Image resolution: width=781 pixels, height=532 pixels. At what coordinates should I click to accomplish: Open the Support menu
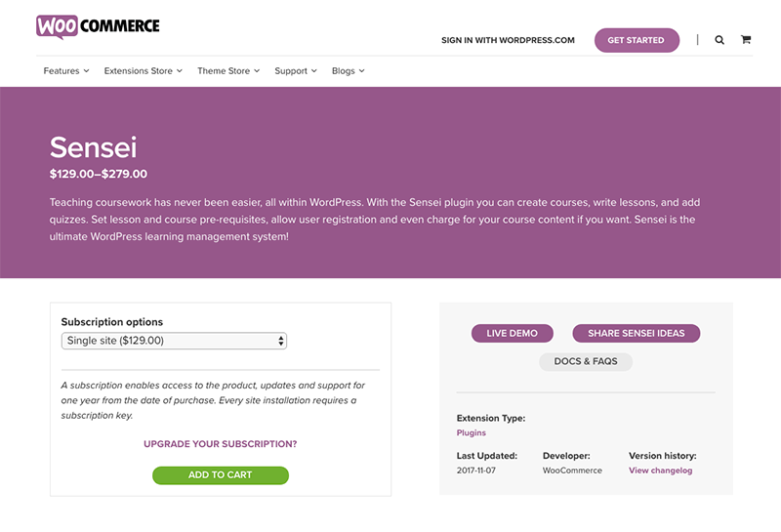click(x=296, y=71)
